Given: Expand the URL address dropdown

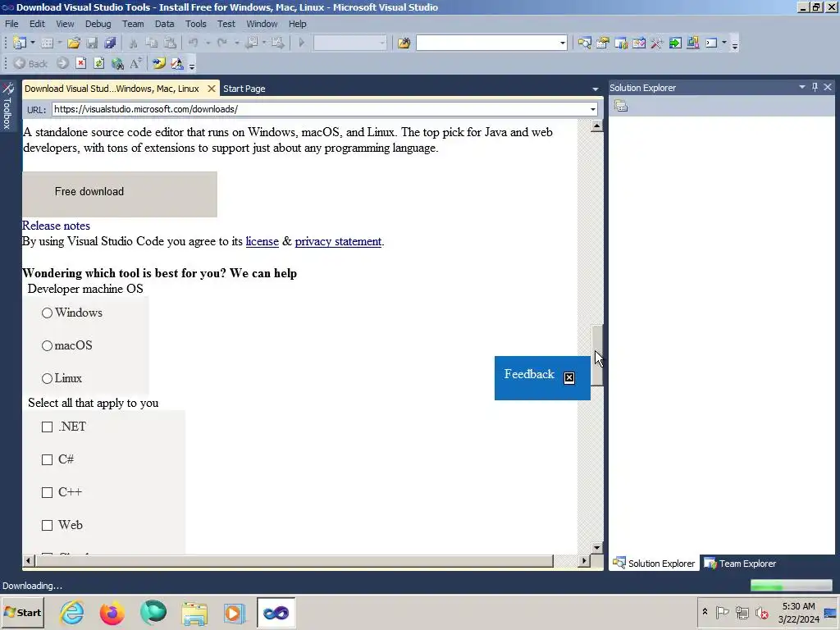Looking at the screenshot, I should [592, 109].
